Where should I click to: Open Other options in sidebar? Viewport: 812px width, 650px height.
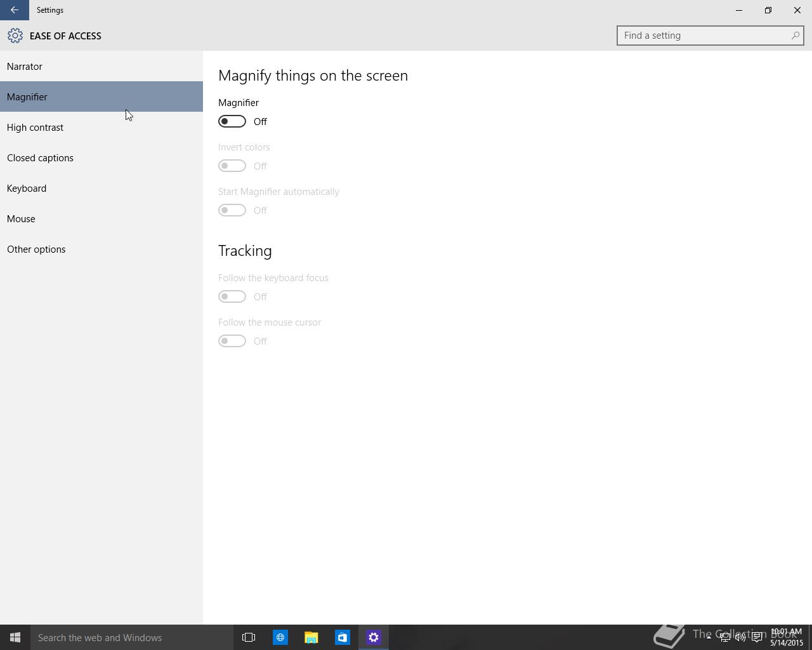[x=101, y=249]
